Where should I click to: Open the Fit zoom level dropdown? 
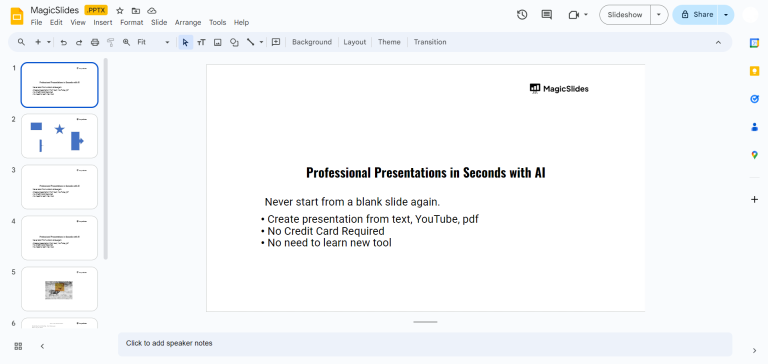tap(153, 42)
